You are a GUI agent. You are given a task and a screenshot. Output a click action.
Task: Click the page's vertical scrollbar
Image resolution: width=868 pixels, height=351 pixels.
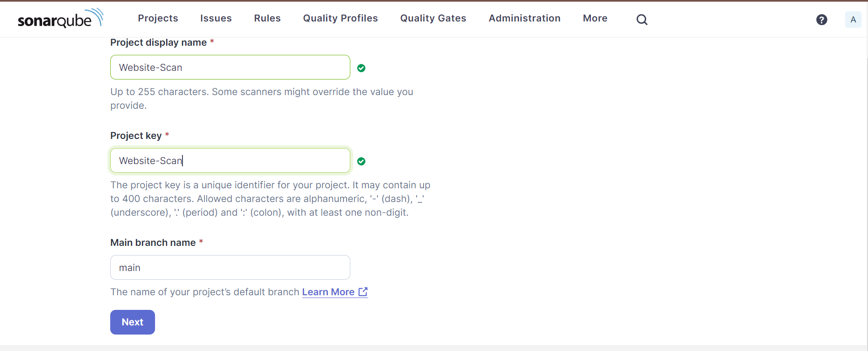(x=866, y=192)
